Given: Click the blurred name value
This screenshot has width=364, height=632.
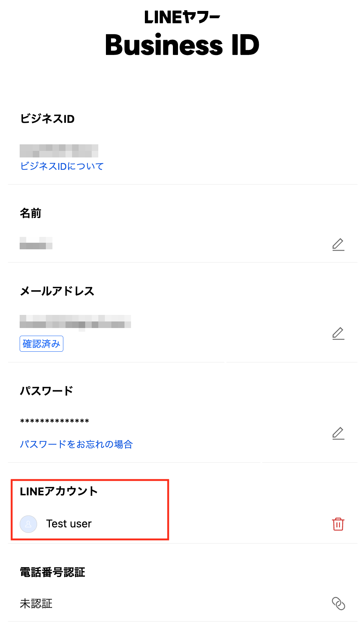Looking at the screenshot, I should [36, 243].
